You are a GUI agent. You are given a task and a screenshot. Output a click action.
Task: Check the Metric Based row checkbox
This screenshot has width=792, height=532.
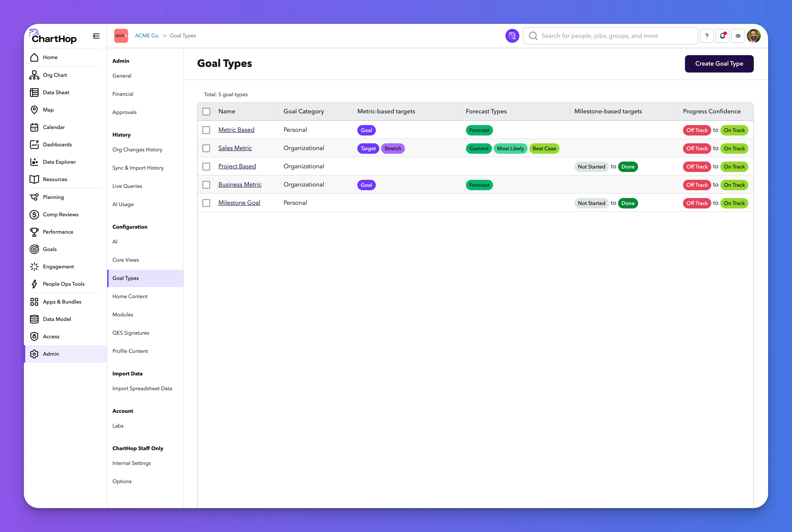pos(206,130)
